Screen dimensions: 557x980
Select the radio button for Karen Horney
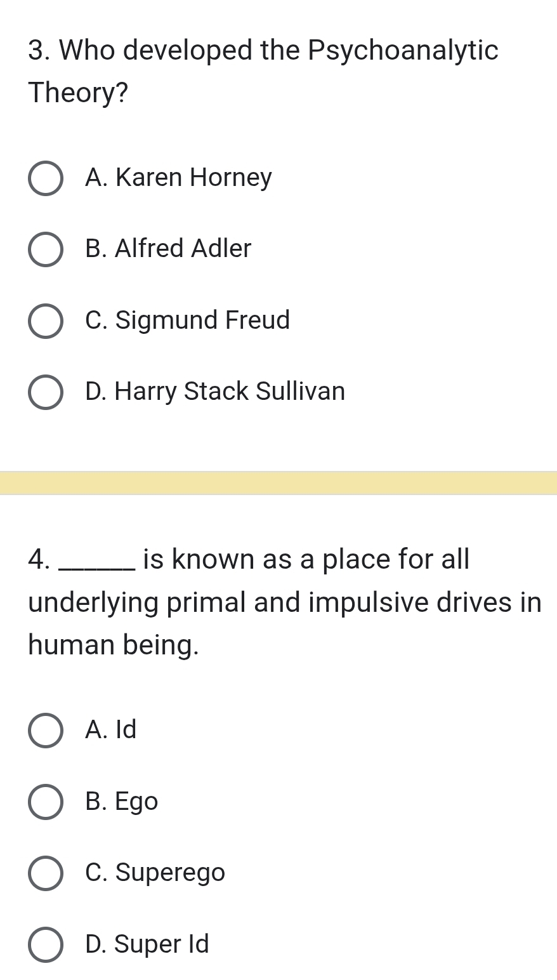[x=46, y=178]
